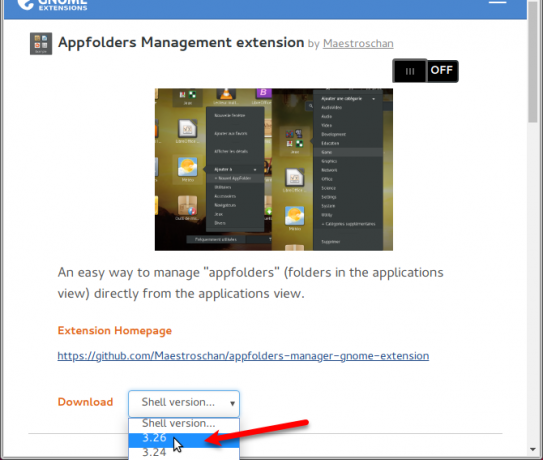Open the extension screenshot preview image
Image resolution: width=543 pixels, height=460 pixels.
click(x=274, y=169)
